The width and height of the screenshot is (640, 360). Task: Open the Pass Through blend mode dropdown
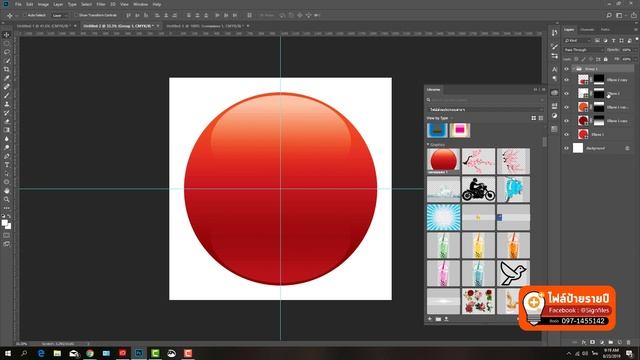583,50
